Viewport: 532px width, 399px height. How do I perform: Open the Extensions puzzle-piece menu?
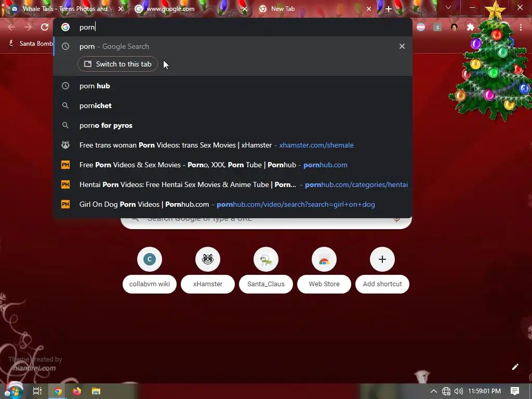(x=470, y=27)
